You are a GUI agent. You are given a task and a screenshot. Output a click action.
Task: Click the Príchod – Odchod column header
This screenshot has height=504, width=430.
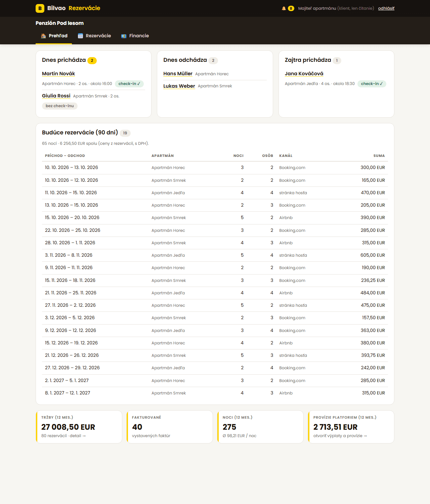click(65, 156)
